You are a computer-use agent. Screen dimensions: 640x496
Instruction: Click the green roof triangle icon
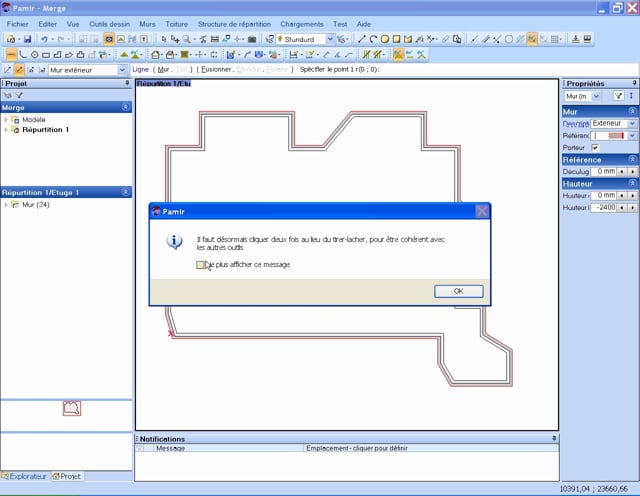(124, 54)
